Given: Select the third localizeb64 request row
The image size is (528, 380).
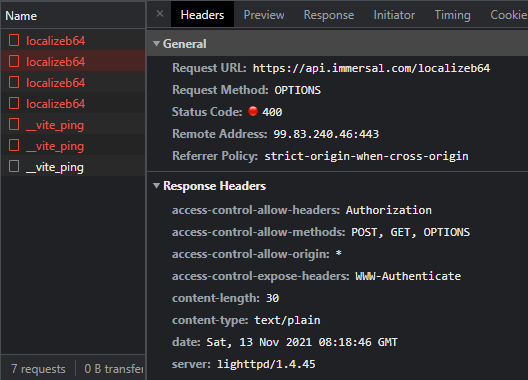Looking at the screenshot, I should tap(73, 83).
